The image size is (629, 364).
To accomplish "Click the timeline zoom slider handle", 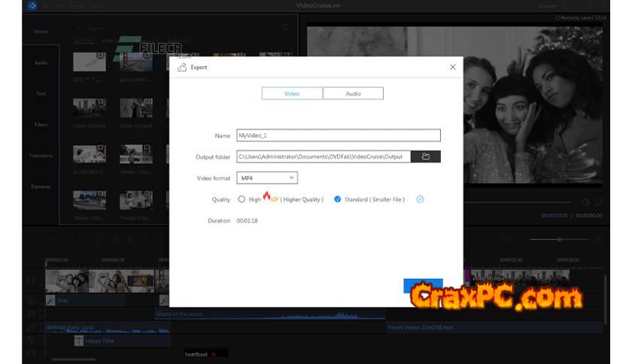I will 559,239.
